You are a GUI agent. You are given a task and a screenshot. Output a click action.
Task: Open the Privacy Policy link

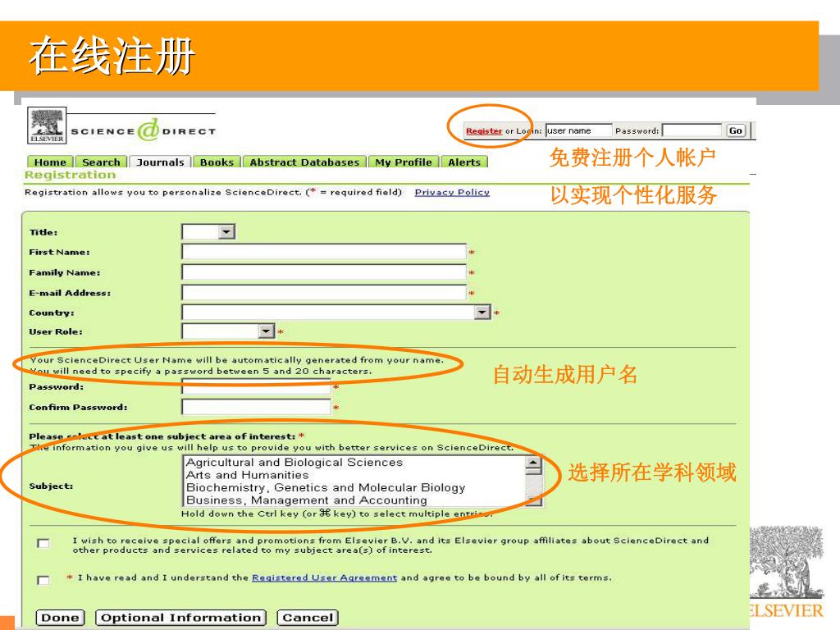(x=452, y=192)
